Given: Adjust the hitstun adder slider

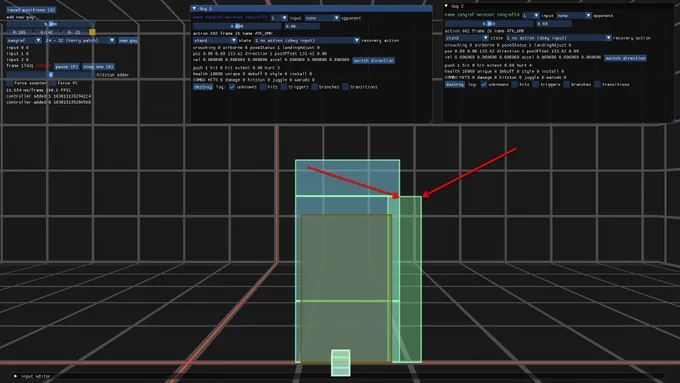Looking at the screenshot, I should tap(50, 75).
